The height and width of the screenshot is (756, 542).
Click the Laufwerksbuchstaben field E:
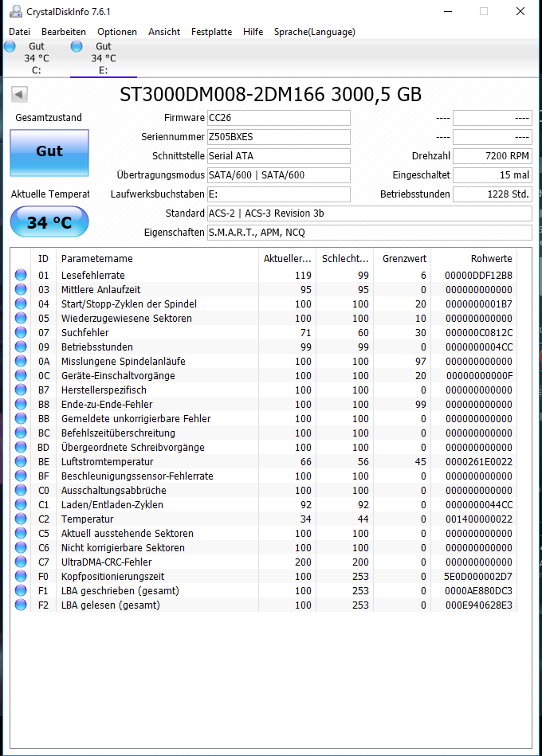coord(279,194)
